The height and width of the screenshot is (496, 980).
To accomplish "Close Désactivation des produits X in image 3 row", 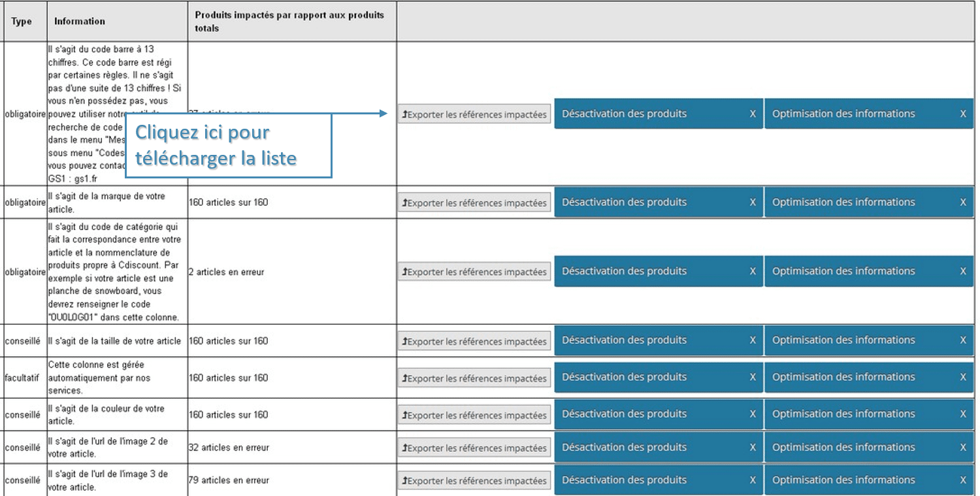I will point(753,480).
